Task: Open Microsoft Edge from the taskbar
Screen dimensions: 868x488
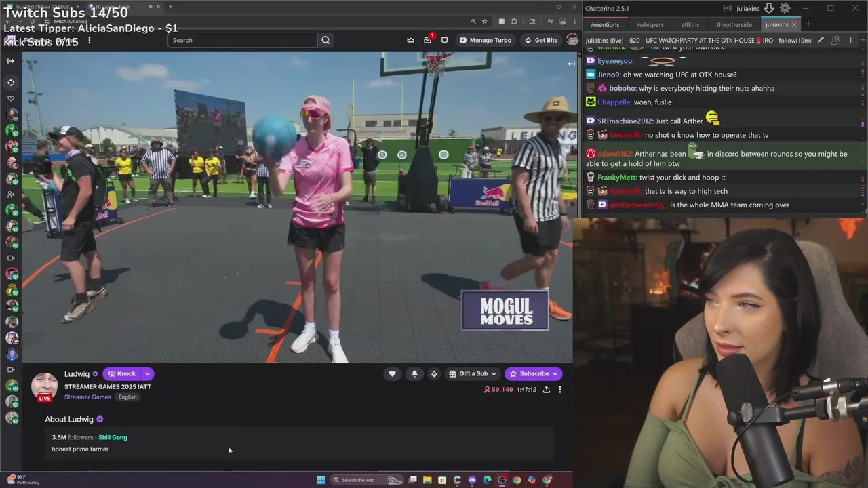Action: pos(487,480)
